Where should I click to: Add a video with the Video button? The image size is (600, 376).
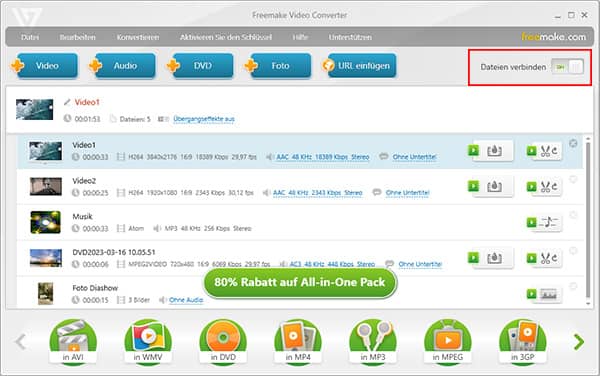point(44,66)
